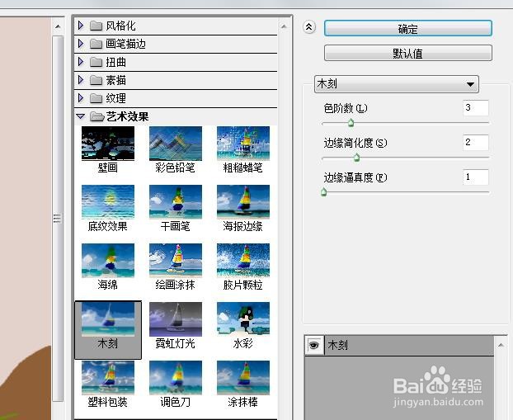513x420 pixels.
Task: Pick the 胶片颗粒 filter thumbnail
Action: (243, 261)
